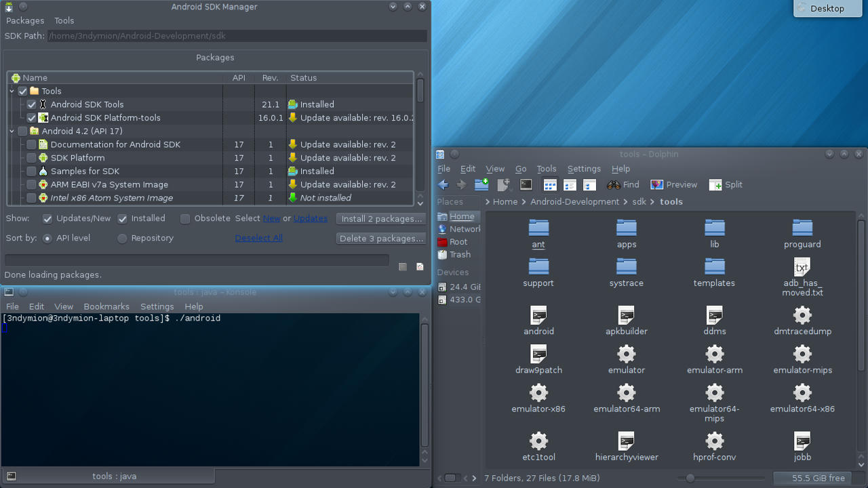Create a new folder with the folder-plus icon
The image size is (868, 488).
pyautogui.click(x=481, y=184)
